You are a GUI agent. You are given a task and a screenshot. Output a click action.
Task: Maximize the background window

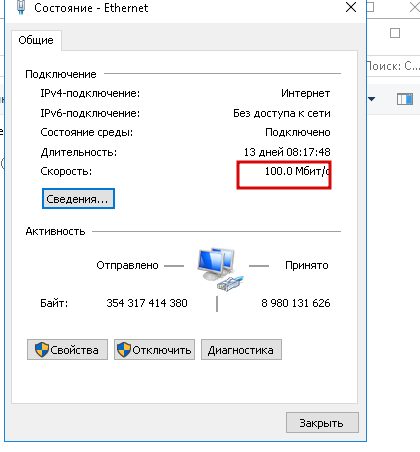tap(395, 33)
